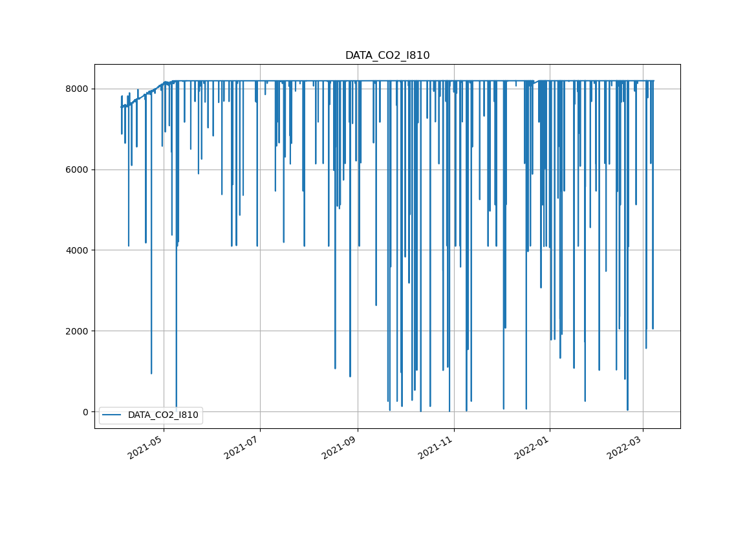
Task: Click the 4000 y-axis tick label
Action: click(78, 250)
